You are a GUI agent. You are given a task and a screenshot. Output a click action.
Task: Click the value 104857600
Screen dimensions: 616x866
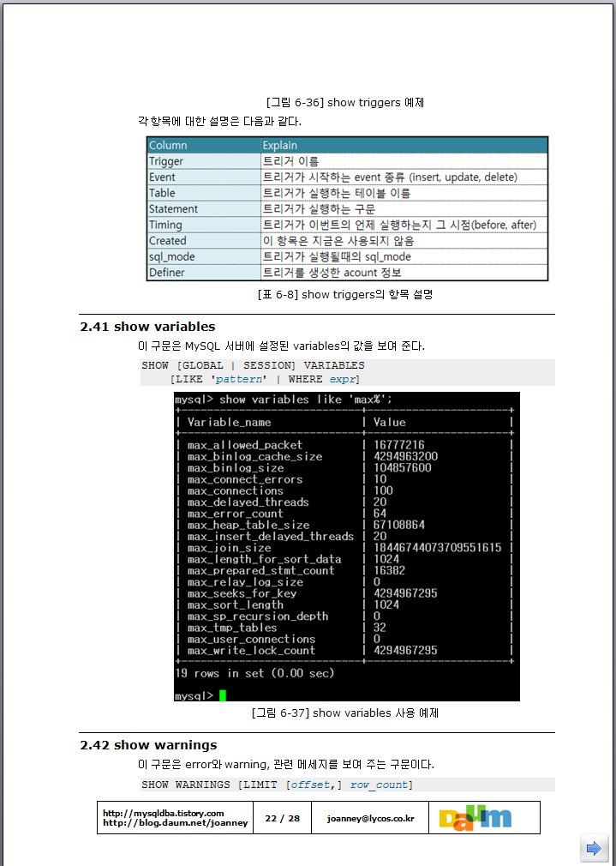click(x=403, y=468)
